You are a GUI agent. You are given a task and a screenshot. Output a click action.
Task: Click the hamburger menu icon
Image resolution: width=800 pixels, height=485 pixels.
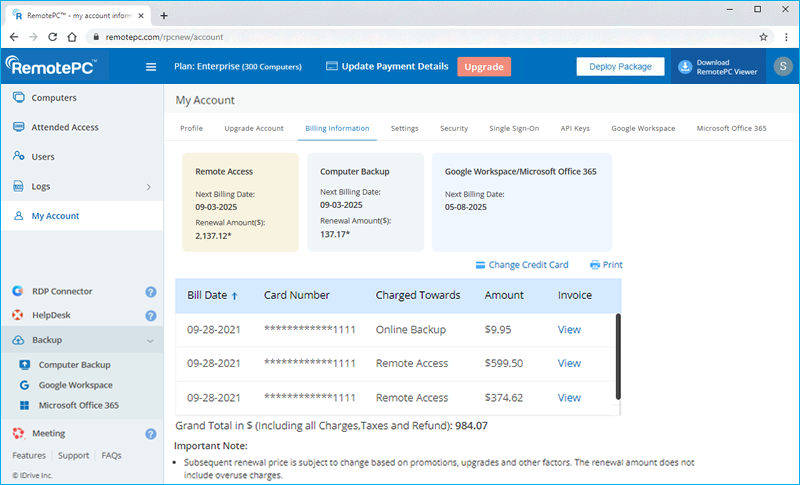tap(151, 67)
